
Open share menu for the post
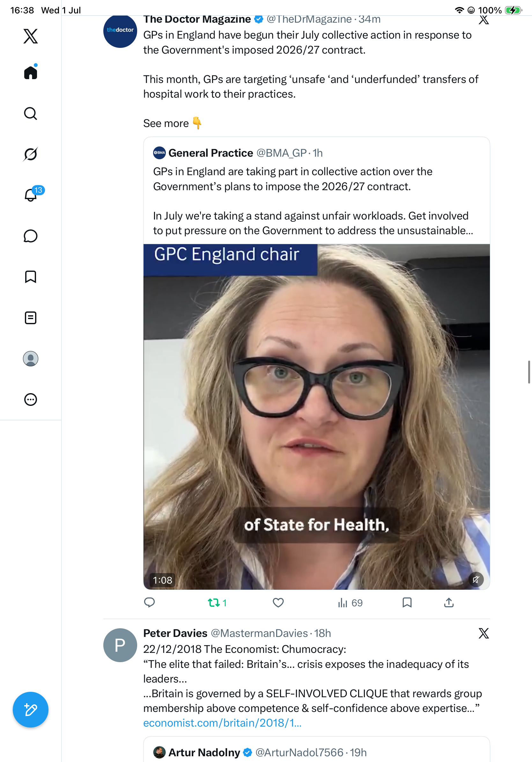tap(449, 603)
